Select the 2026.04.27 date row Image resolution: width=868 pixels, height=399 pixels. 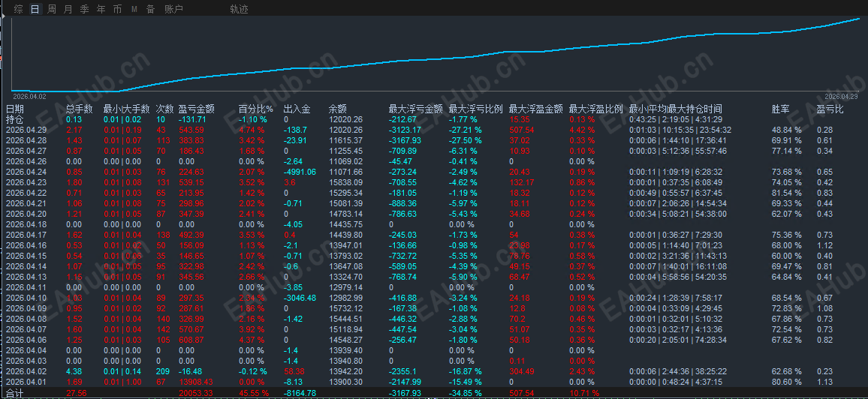pos(26,151)
